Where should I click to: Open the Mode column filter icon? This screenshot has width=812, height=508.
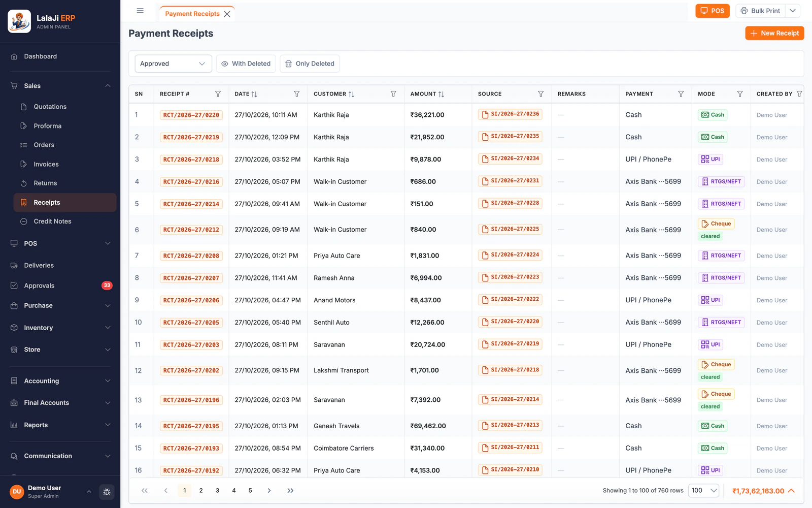coord(740,94)
